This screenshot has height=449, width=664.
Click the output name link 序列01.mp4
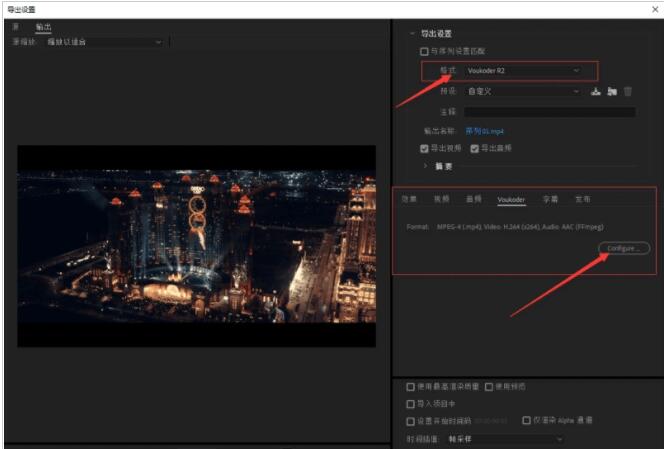[484, 131]
